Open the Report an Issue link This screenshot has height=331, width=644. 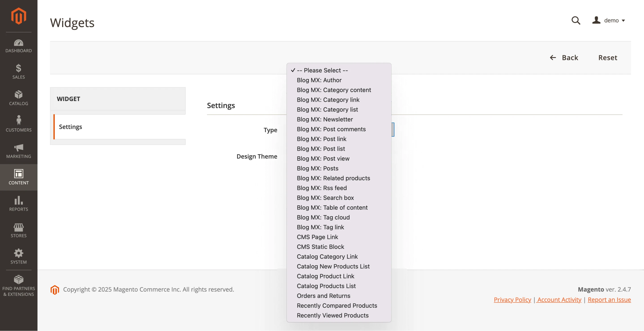point(609,300)
